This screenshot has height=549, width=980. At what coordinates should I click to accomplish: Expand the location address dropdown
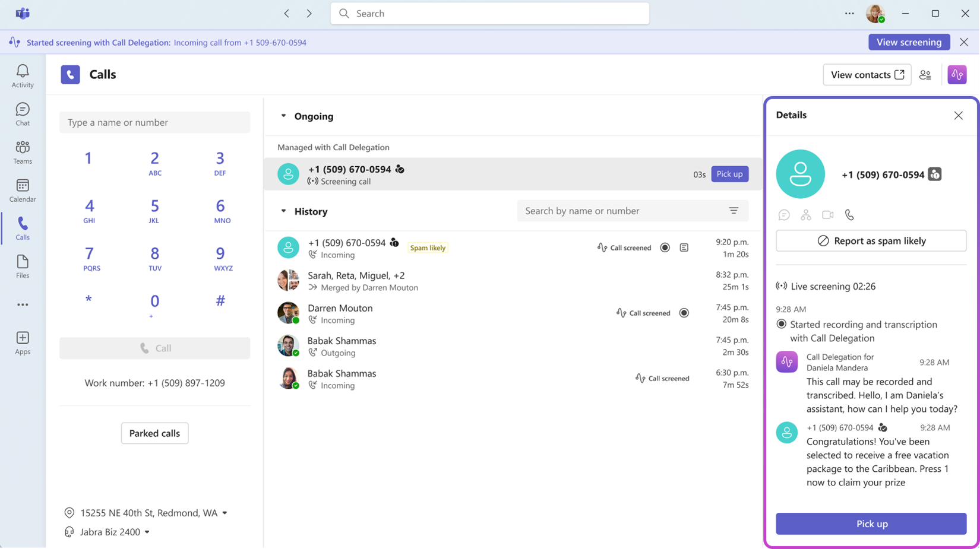coord(225,513)
